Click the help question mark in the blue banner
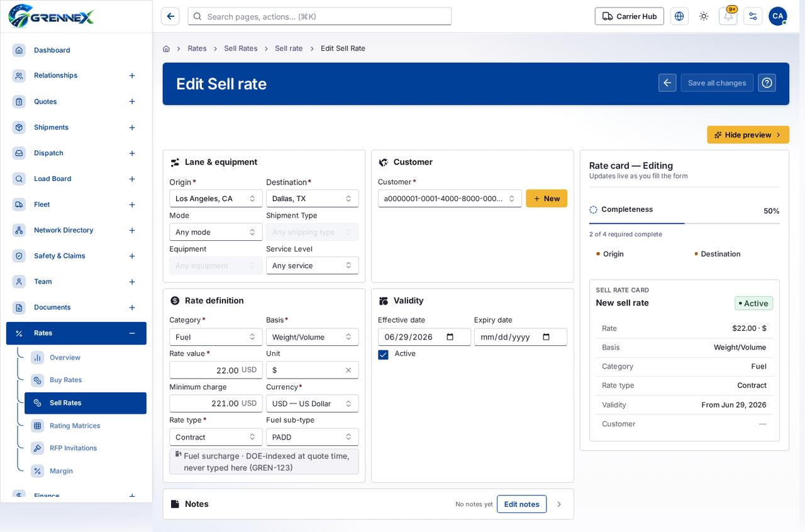The width and height of the screenshot is (805, 532). (767, 83)
